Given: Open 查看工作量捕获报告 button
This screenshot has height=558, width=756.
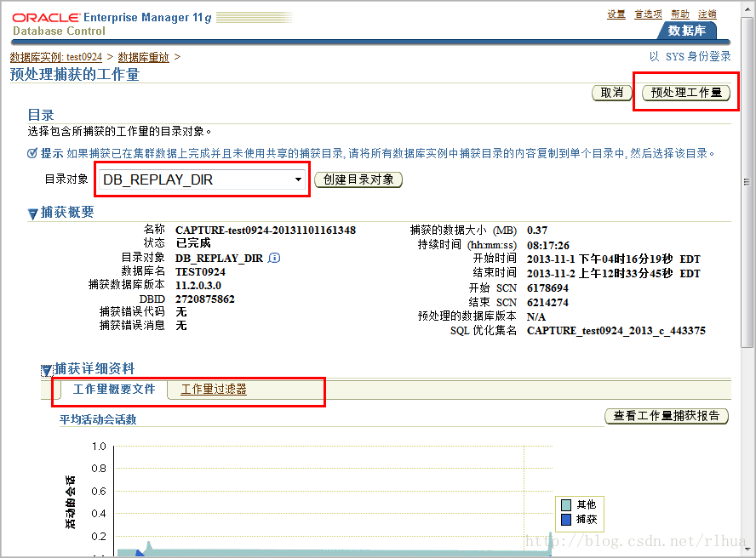Looking at the screenshot, I should [667, 416].
